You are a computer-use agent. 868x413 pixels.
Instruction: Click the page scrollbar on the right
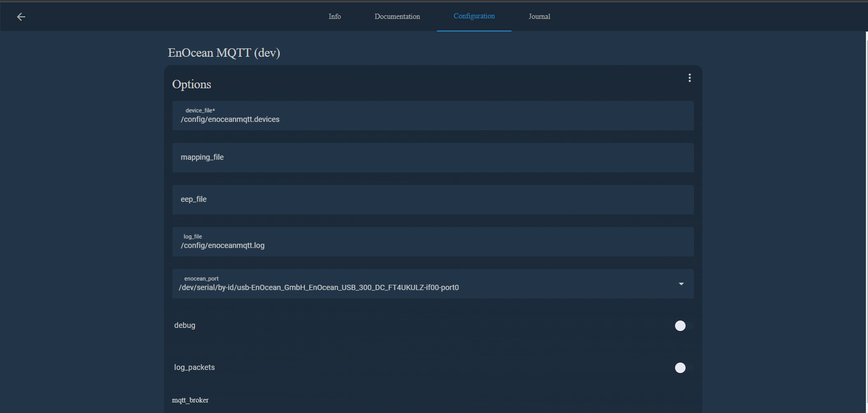point(866,210)
